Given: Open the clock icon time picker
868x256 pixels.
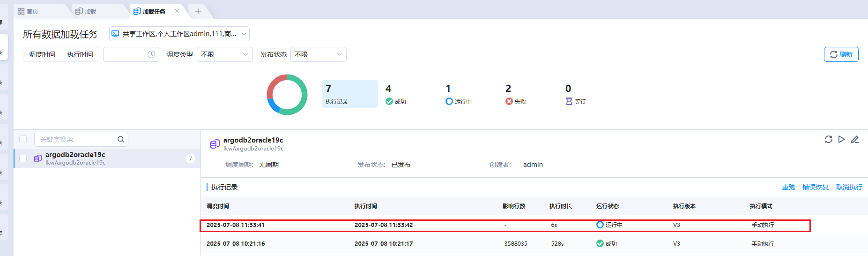Looking at the screenshot, I should pos(151,54).
